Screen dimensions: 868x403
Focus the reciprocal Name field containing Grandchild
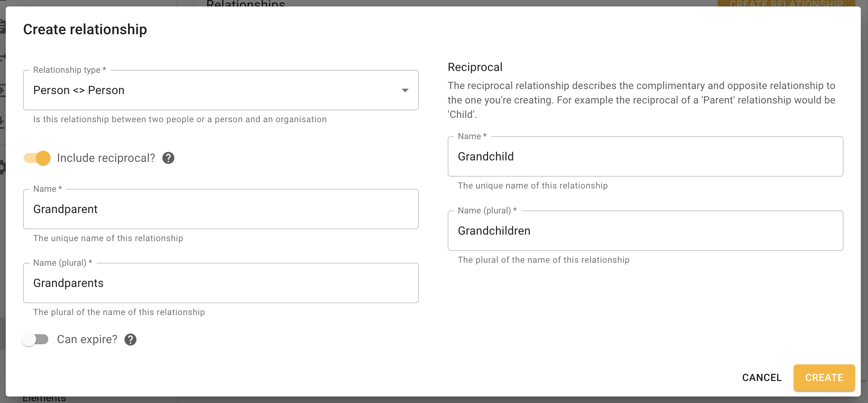point(645,156)
